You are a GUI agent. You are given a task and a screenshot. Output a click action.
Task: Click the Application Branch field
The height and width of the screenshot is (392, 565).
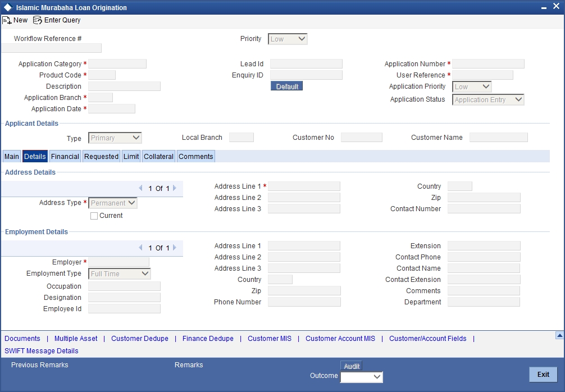(101, 97)
